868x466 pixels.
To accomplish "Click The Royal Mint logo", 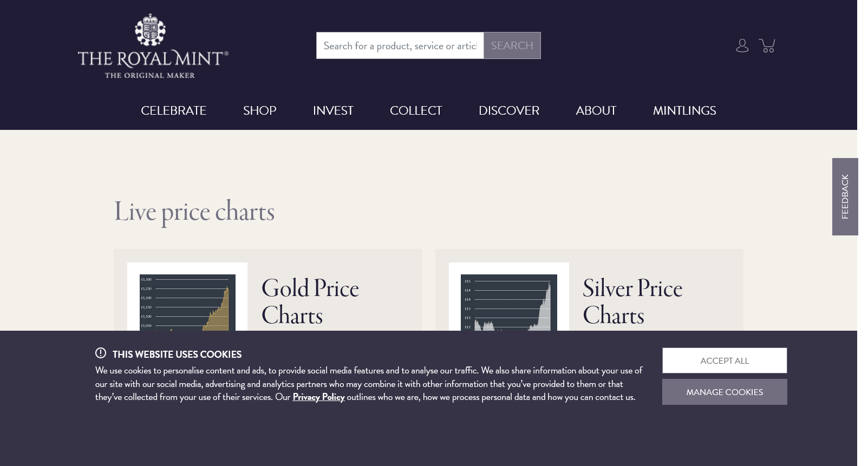I will coord(153,47).
